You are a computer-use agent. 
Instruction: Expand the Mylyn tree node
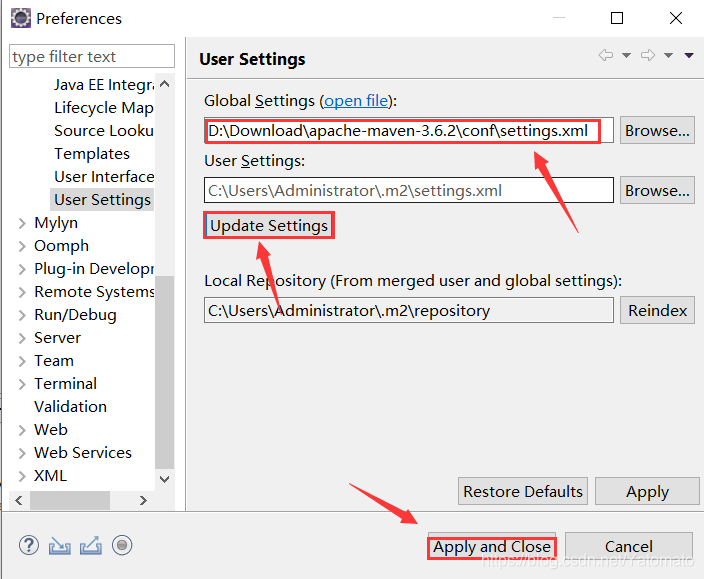22,223
